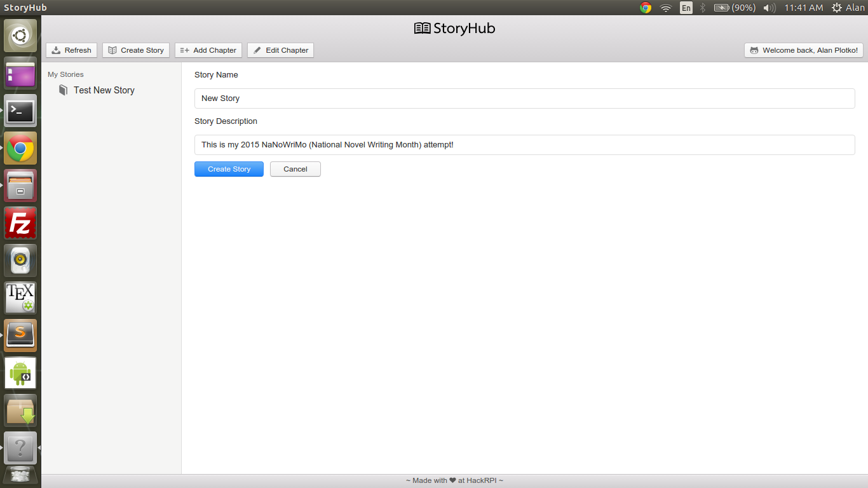Refresh the story list

[71, 50]
